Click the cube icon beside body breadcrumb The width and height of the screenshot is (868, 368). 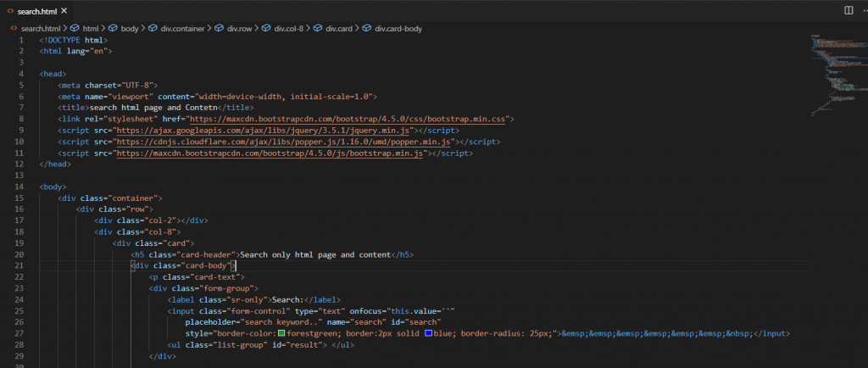[113, 28]
